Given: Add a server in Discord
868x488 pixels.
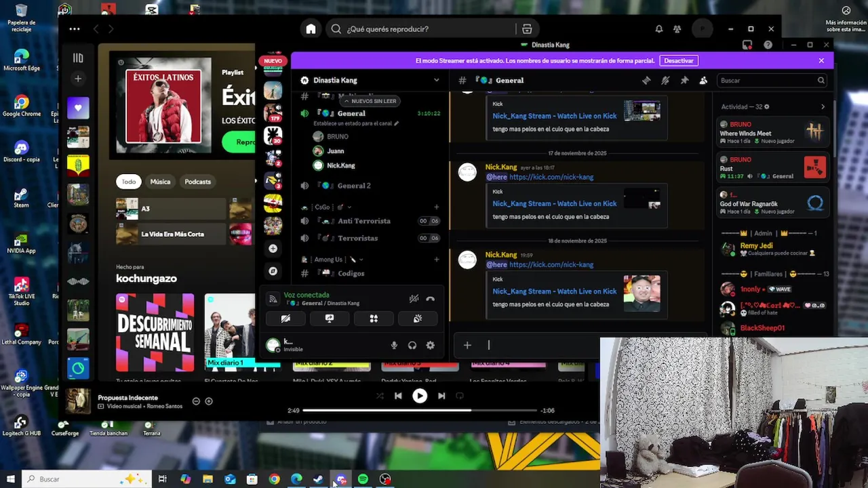Looking at the screenshot, I should coord(273,249).
